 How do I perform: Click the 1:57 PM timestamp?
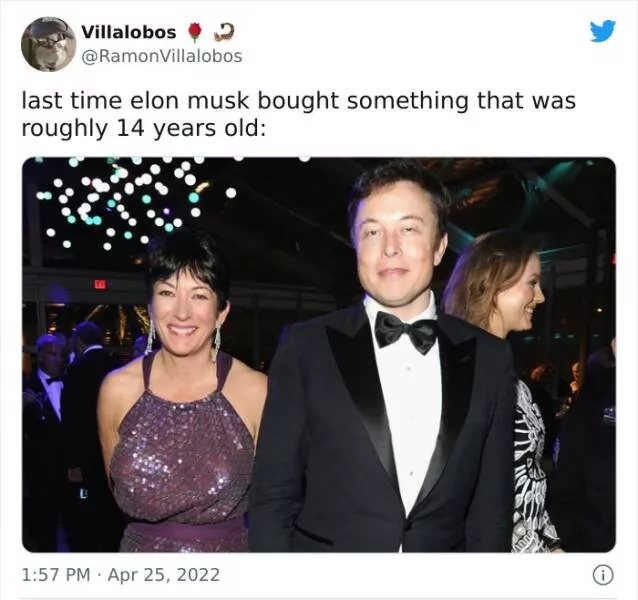(x=56, y=575)
